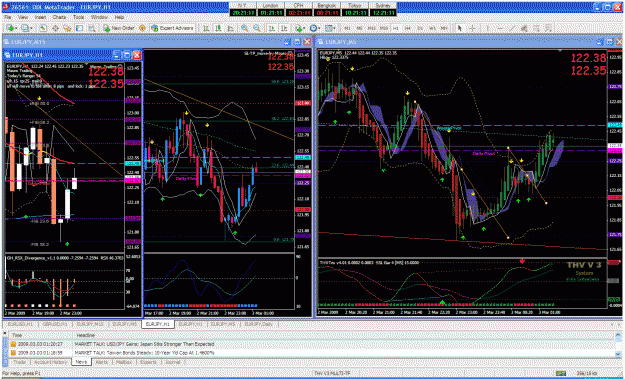Switch to the GBPUSD,H1 chart tab
This screenshot has width=625, height=379.
click(x=55, y=324)
